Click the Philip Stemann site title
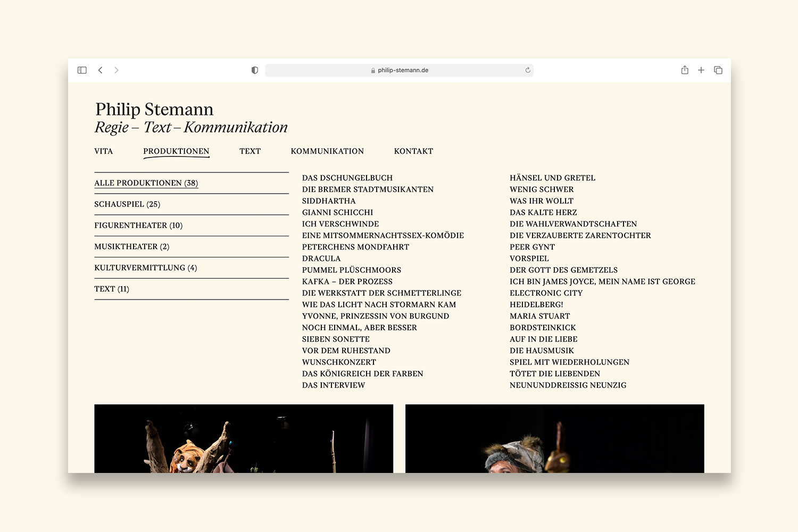 (x=154, y=110)
